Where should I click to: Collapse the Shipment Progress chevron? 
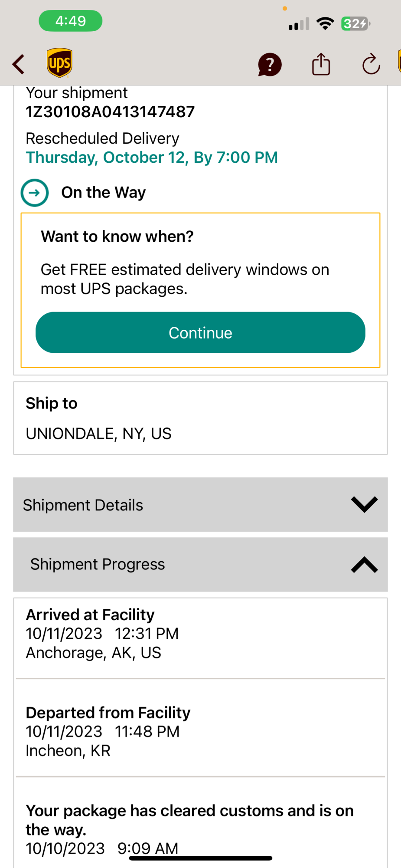click(x=364, y=565)
